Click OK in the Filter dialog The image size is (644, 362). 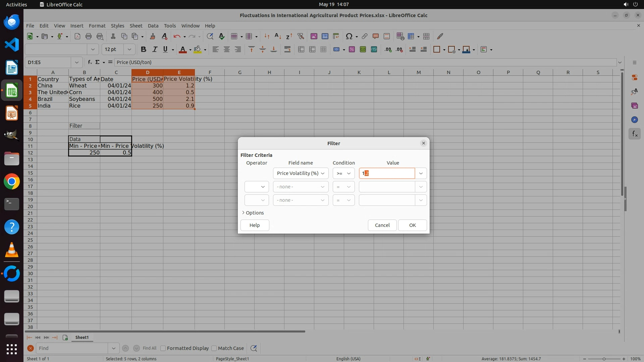coord(412,225)
